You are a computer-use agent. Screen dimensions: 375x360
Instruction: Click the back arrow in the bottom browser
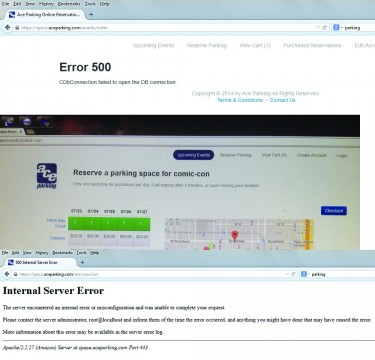[x=6, y=274]
